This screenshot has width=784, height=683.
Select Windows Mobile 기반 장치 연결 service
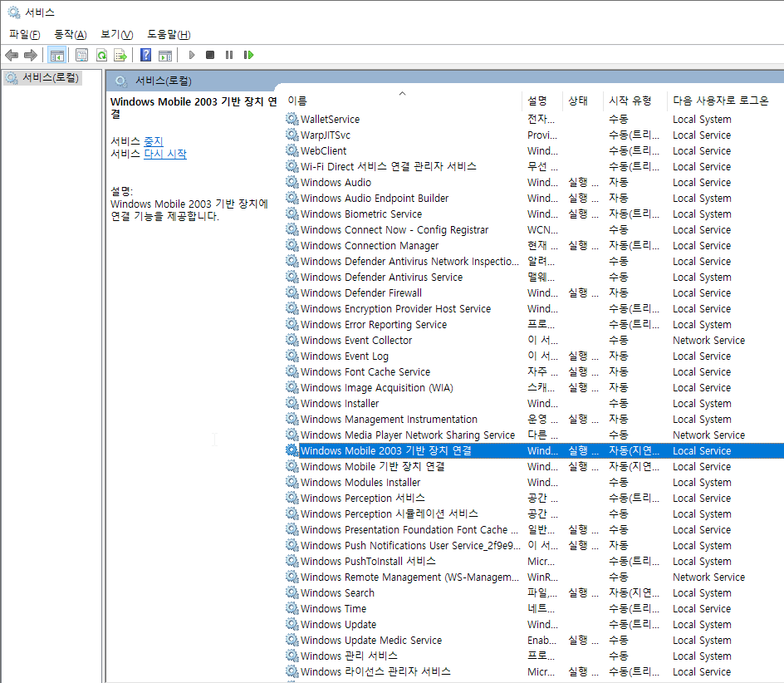click(x=373, y=466)
